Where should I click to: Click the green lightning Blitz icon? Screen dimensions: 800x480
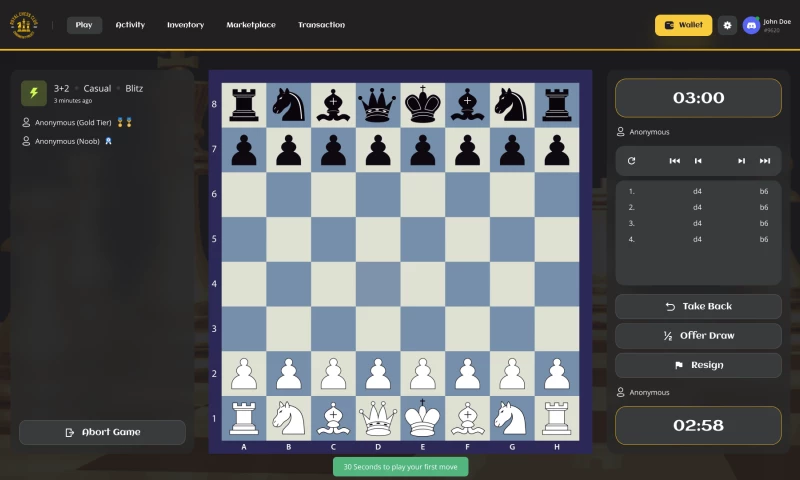(34, 93)
